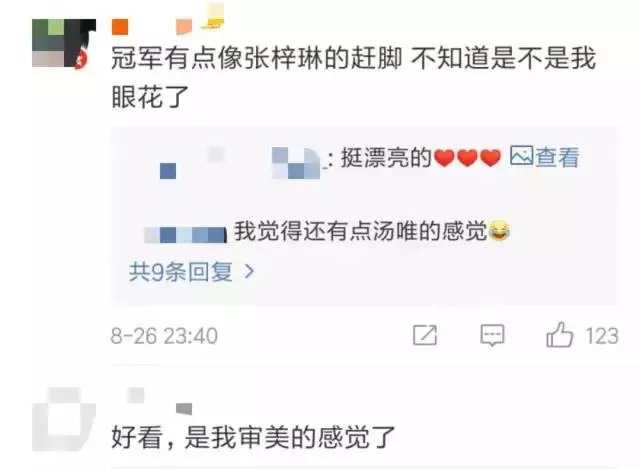Tap the like count 123
Screen dimensions: 640x469
coord(602,336)
